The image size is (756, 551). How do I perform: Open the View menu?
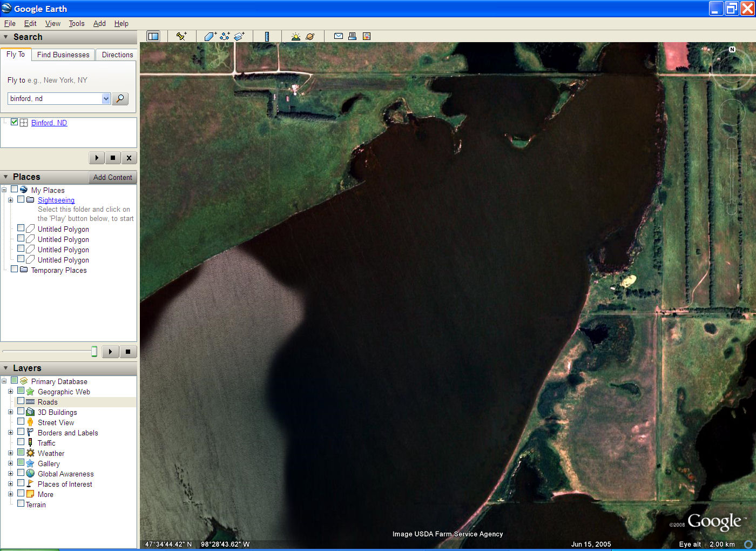pyautogui.click(x=53, y=23)
